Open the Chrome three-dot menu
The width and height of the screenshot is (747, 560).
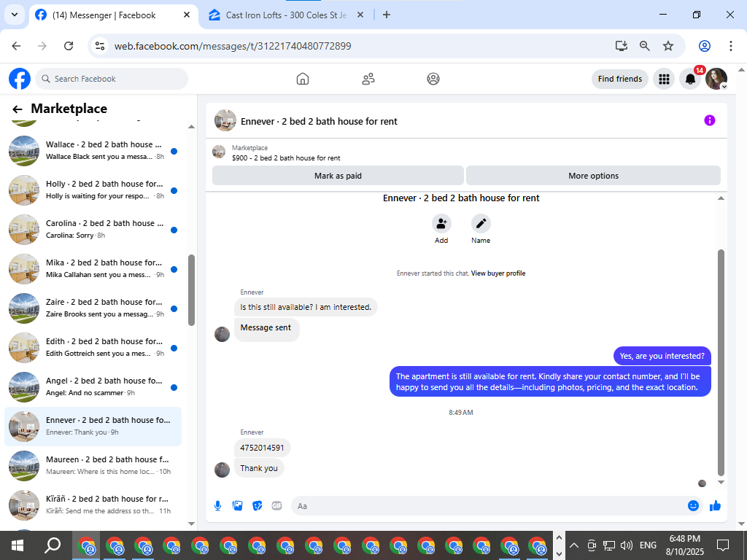pyautogui.click(x=731, y=46)
